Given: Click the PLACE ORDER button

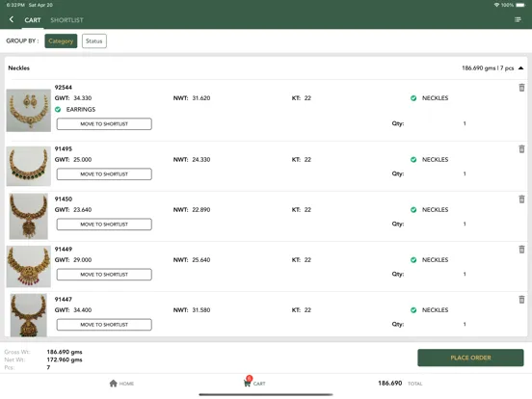Looking at the screenshot, I should (470, 358).
